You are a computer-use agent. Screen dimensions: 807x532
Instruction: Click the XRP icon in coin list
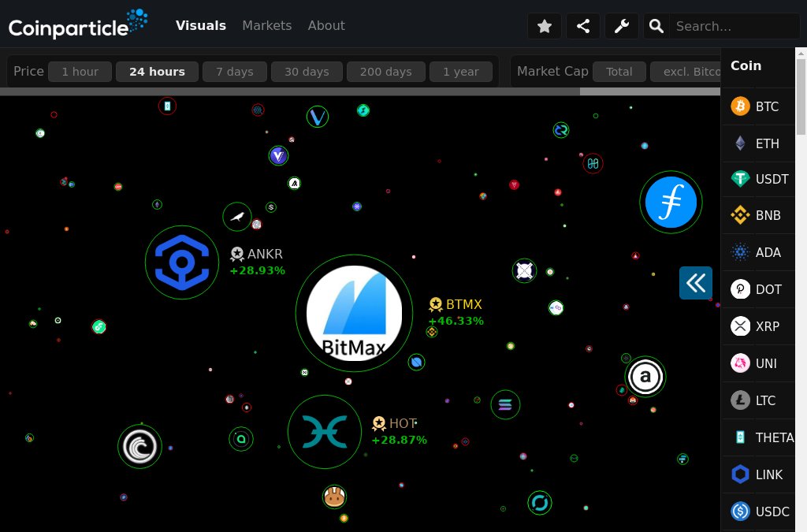tap(740, 326)
